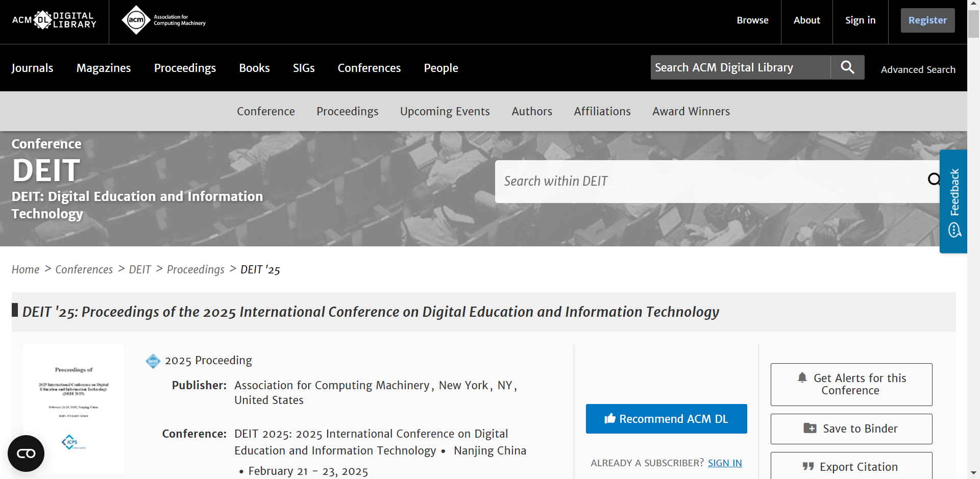980x479 pixels.
Task: Select the Conference tab in gray bar
Action: 266,111
